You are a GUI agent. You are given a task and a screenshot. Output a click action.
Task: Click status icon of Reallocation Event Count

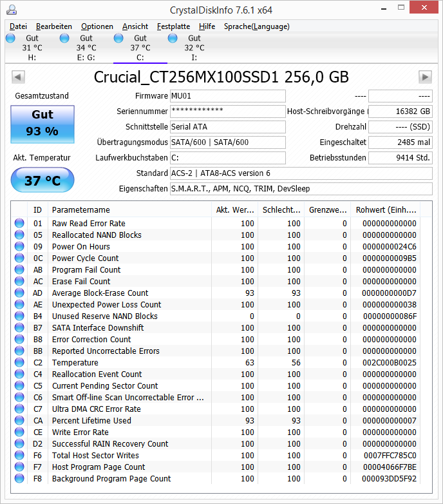click(19, 374)
